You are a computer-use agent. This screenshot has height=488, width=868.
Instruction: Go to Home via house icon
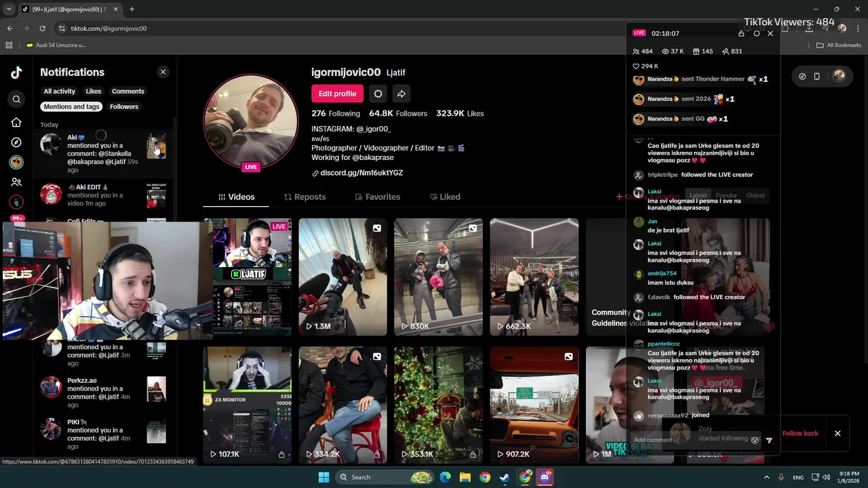pyautogui.click(x=16, y=123)
